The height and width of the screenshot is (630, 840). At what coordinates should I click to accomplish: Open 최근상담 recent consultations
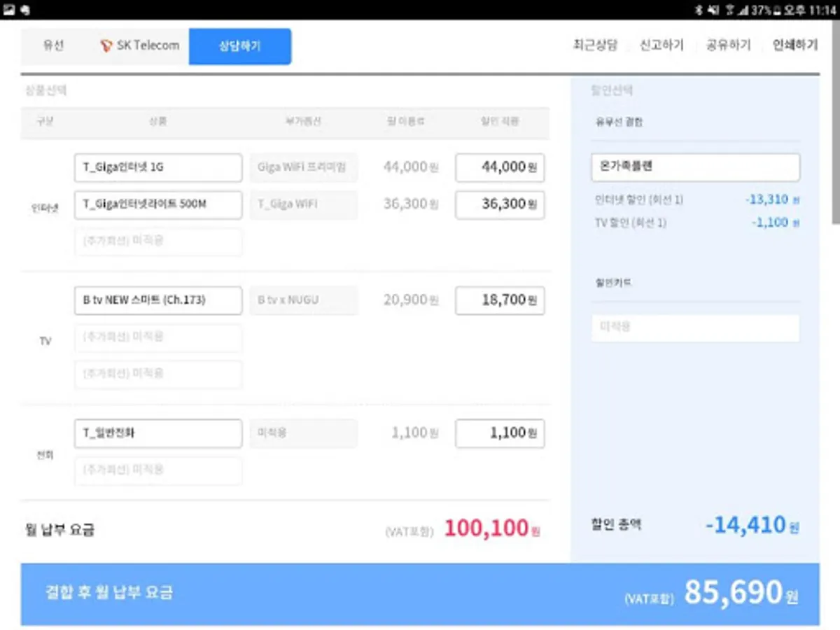(595, 45)
